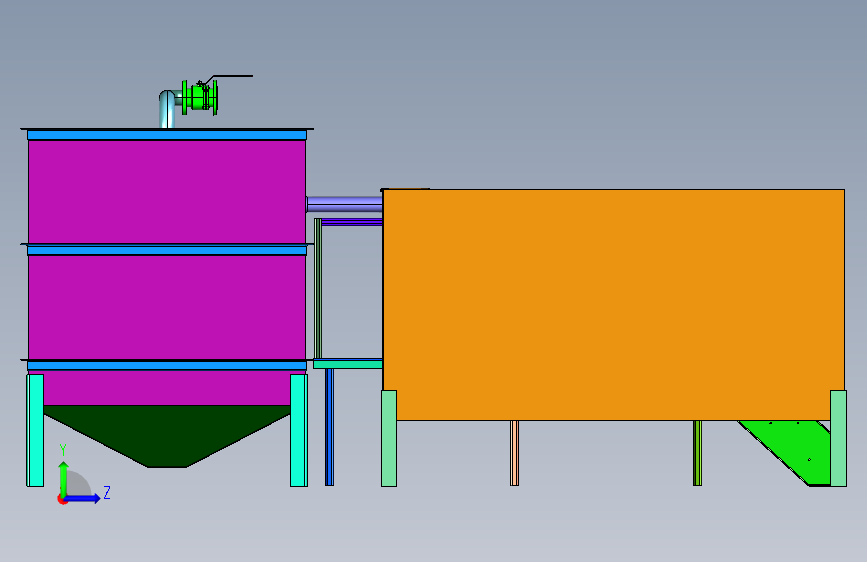Select the large orange tank panel

614,304
